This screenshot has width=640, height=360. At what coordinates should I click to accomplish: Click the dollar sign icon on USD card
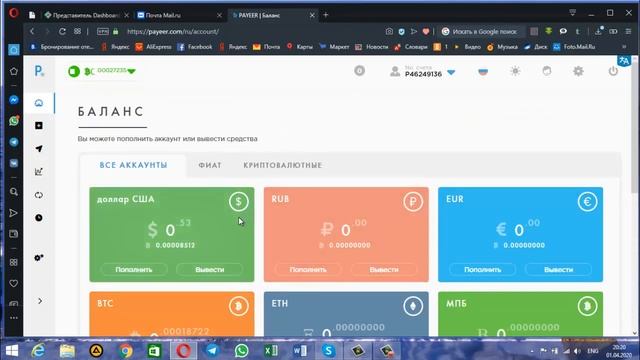239,201
